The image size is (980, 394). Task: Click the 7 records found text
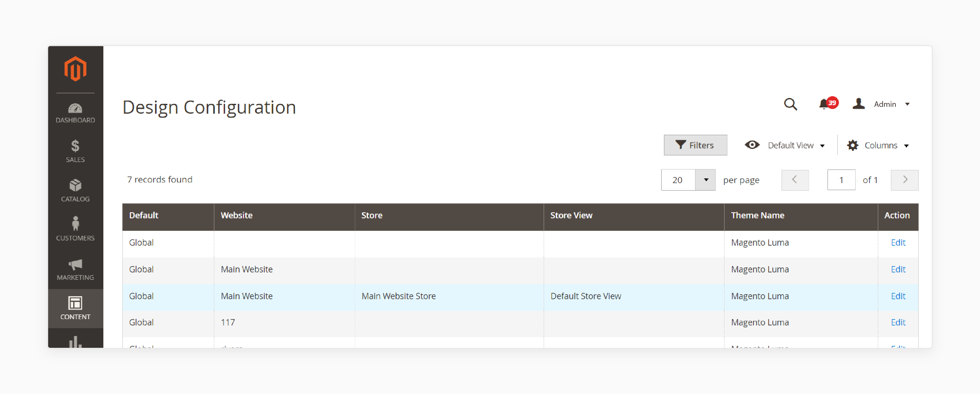click(160, 180)
